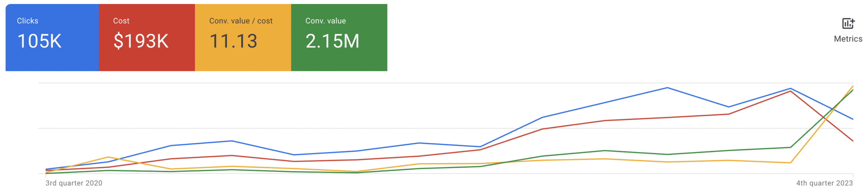The width and height of the screenshot is (868, 195).
Task: Click the 11.13 ratio value
Action: 234,41
